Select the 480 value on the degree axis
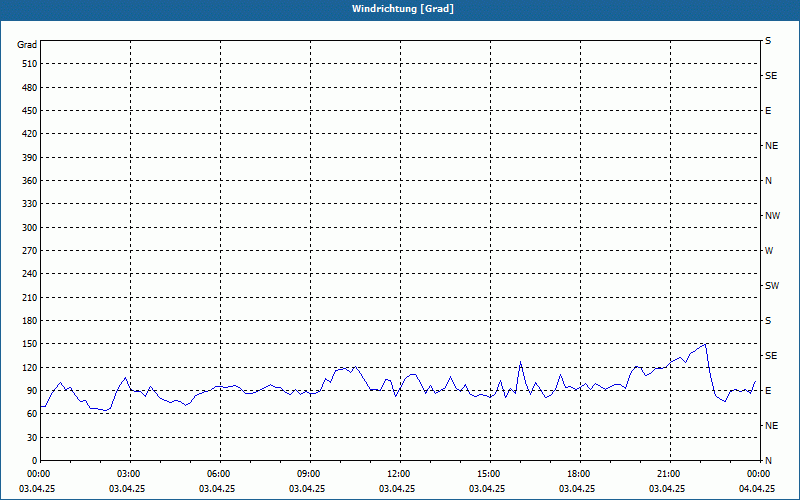The width and height of the screenshot is (800, 500). tap(30, 87)
